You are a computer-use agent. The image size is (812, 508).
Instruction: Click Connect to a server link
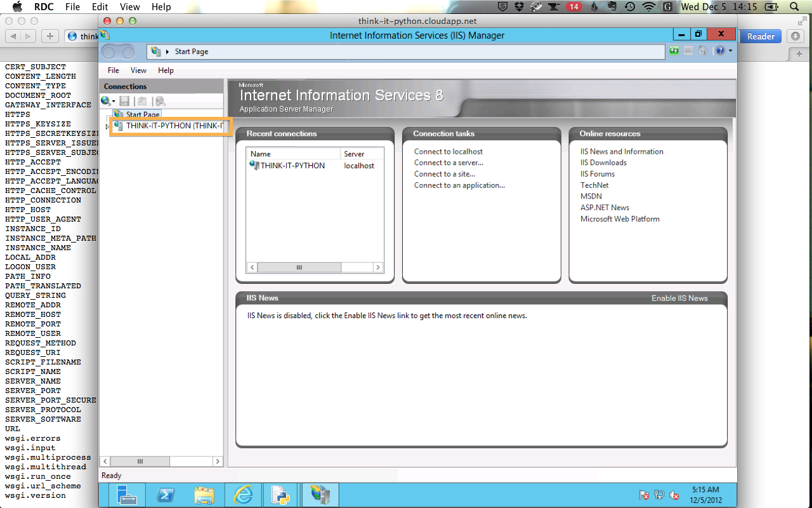(449, 163)
